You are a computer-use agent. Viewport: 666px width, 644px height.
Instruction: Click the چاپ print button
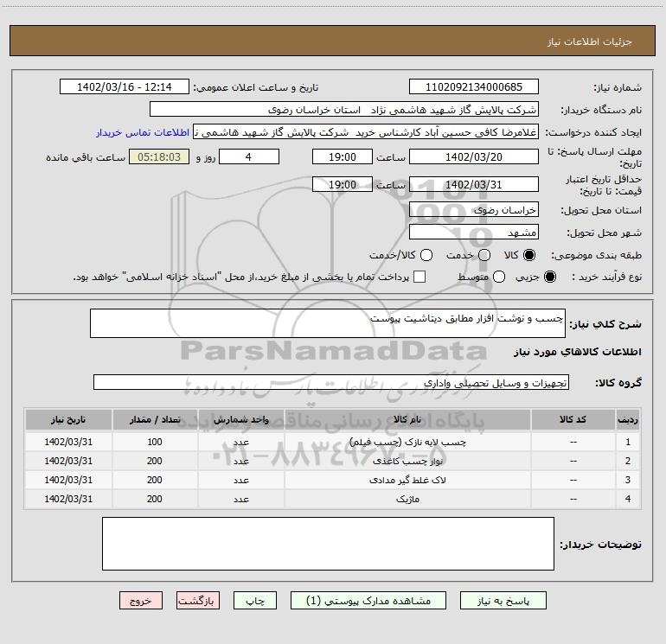[x=255, y=601]
